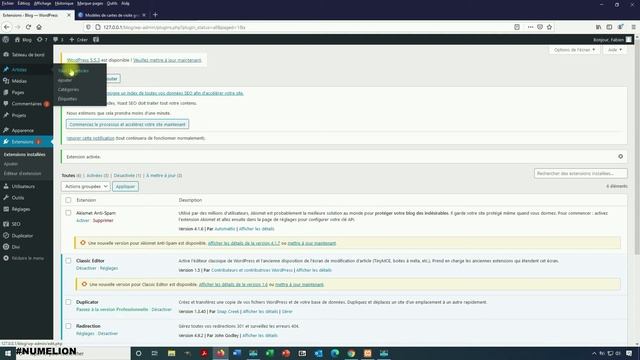Screen dimensions: 640x360
Task: Click the Windows Start button
Action: [x=7, y=353]
